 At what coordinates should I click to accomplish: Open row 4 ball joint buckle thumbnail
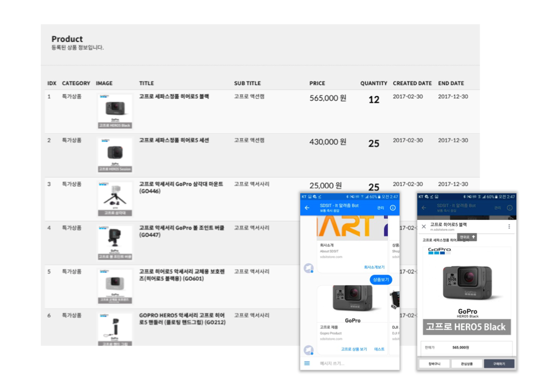pyautogui.click(x=115, y=243)
